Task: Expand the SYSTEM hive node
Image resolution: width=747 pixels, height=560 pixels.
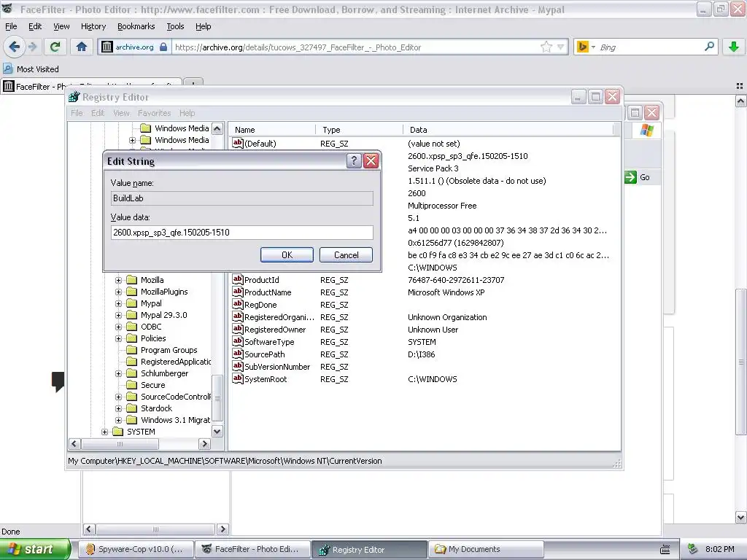Action: point(105,432)
